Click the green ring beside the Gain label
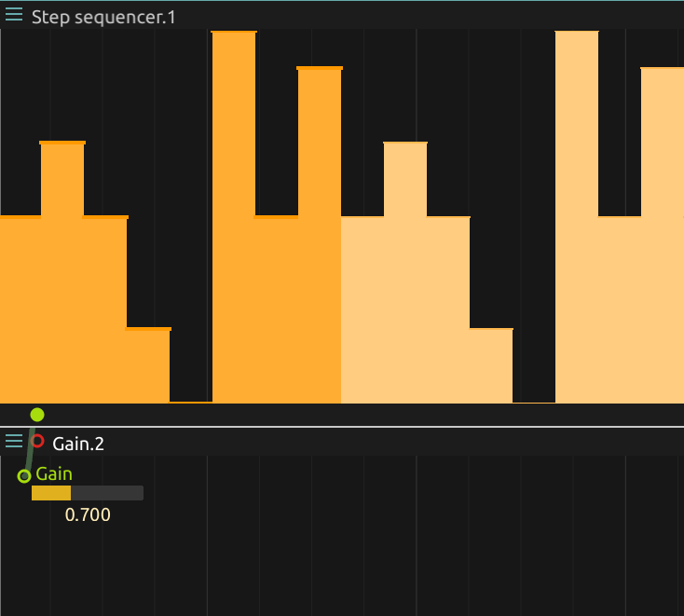 (x=24, y=476)
